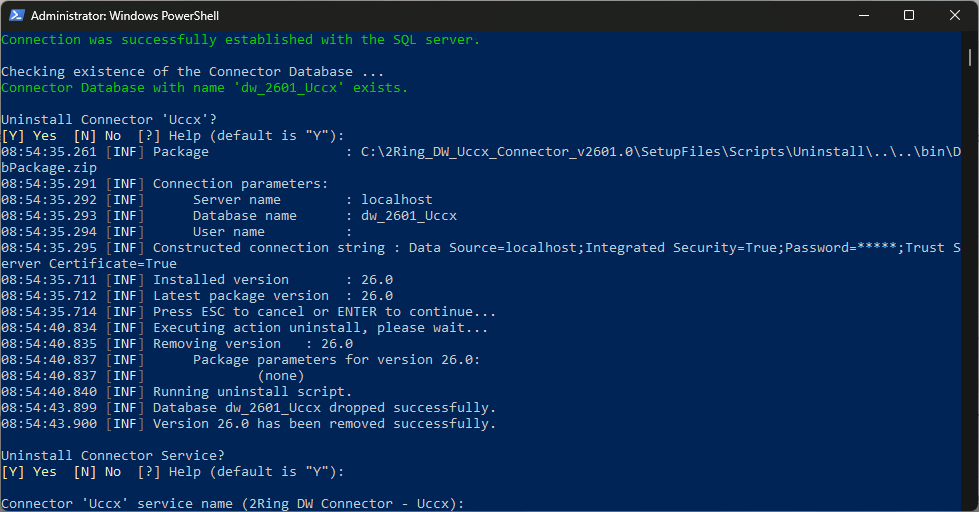Click the 'Constructed connection string' log line

[400, 247]
